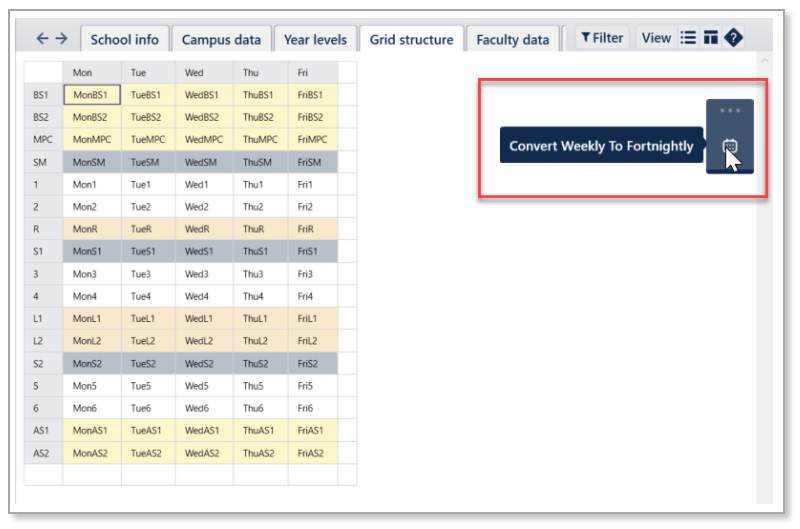Select cell Thu5
The height and width of the screenshot is (529, 800).
261,386
